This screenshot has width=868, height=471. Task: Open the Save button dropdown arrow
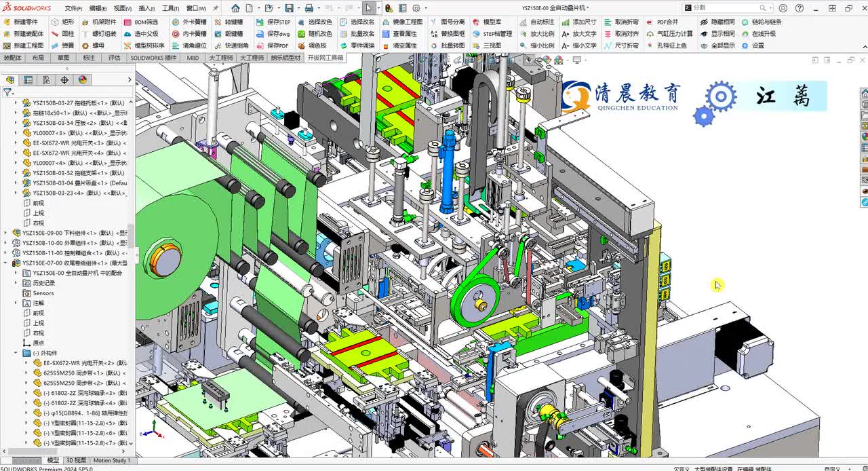[298, 8]
